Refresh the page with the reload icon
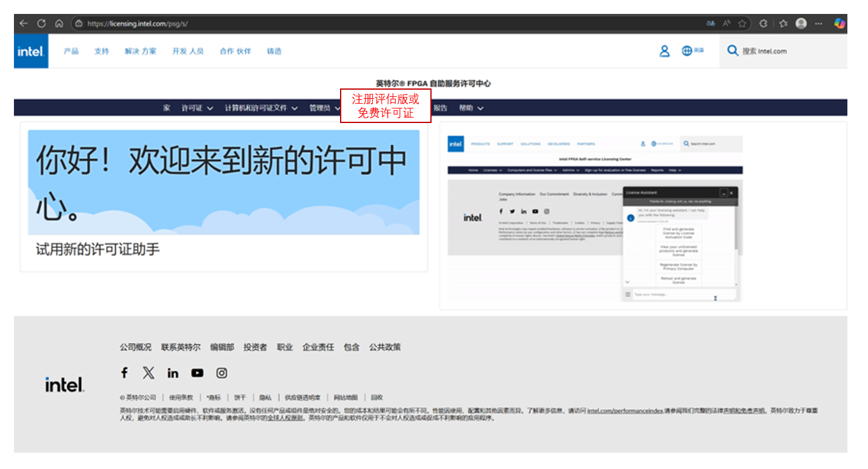The image size is (868, 469). click(x=41, y=23)
